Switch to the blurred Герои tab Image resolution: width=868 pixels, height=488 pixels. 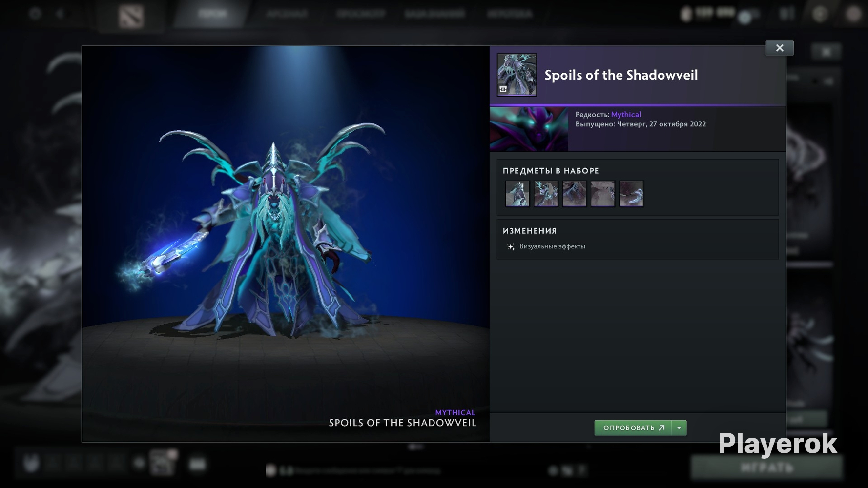point(213,14)
